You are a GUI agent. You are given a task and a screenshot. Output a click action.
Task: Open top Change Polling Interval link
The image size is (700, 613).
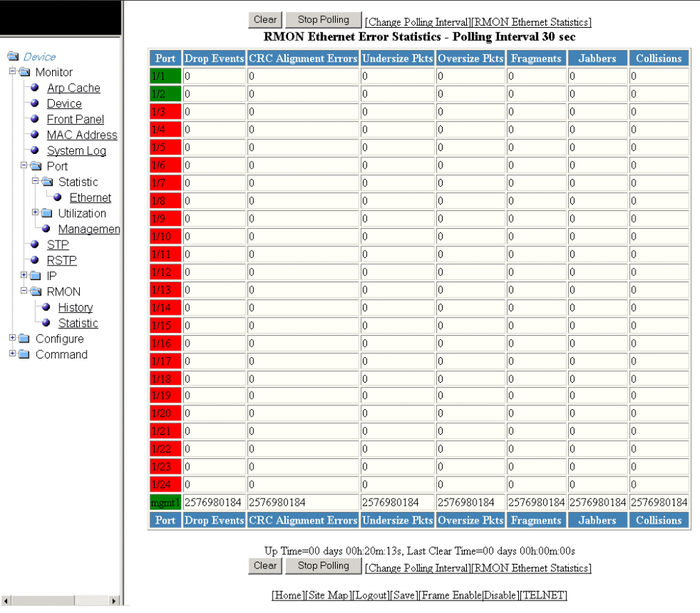tap(418, 22)
